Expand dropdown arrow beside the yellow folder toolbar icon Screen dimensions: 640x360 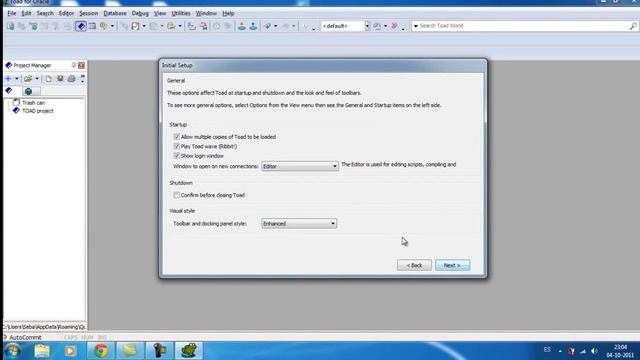pos(180,26)
